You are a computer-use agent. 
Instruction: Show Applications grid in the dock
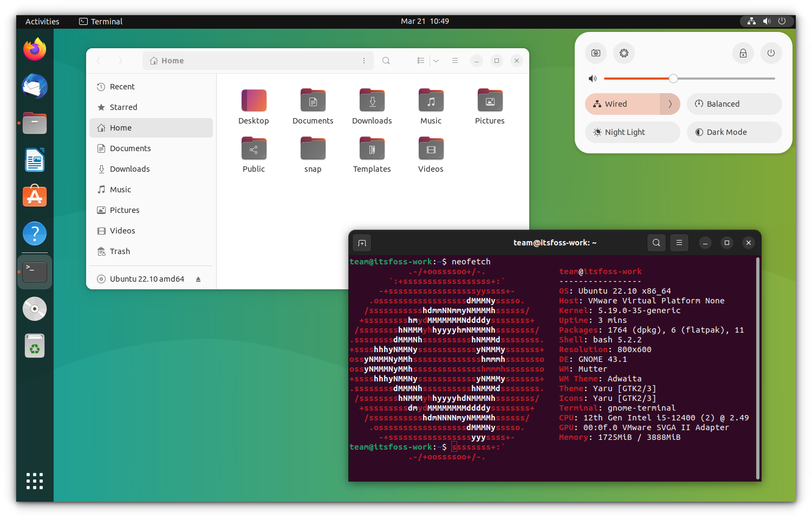click(x=35, y=481)
